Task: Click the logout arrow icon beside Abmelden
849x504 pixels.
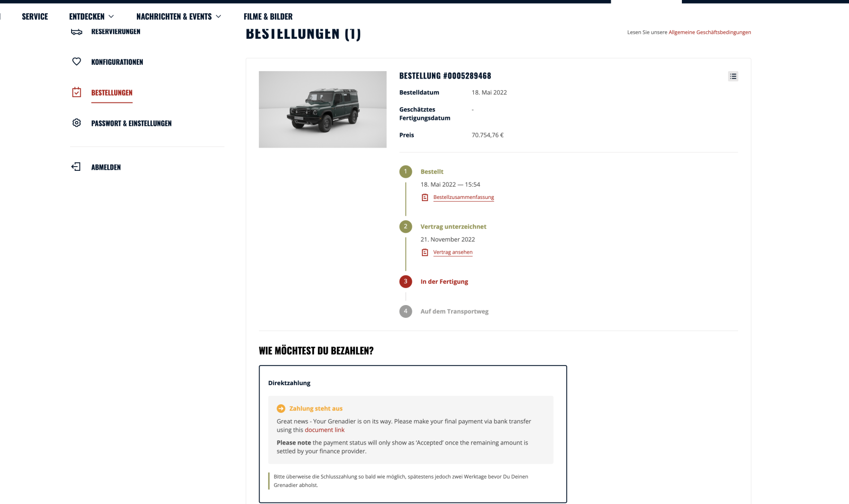Action: [76, 167]
